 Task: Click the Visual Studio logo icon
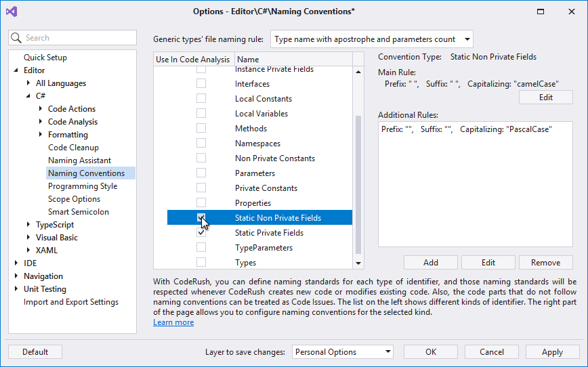point(11,12)
